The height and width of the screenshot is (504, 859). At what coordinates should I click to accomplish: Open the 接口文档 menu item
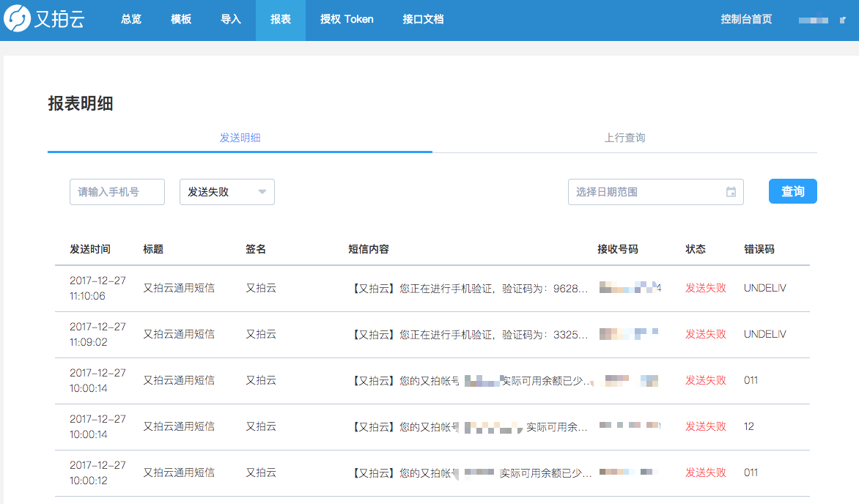[x=423, y=19]
